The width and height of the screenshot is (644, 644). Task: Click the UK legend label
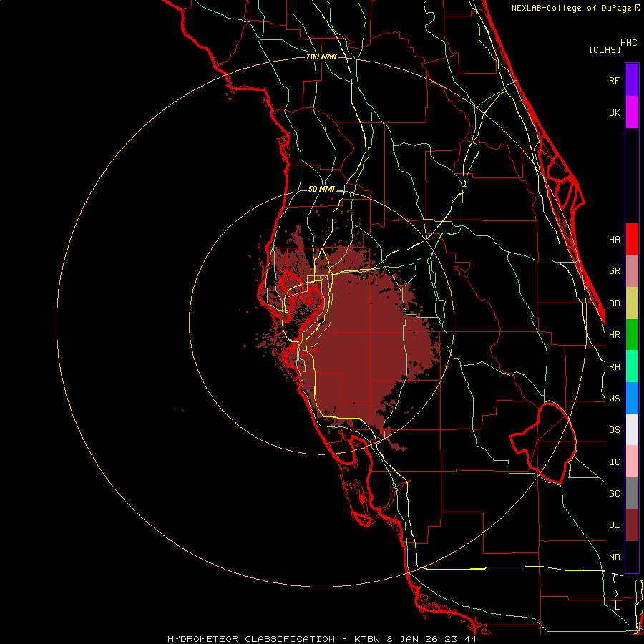pyautogui.click(x=614, y=112)
